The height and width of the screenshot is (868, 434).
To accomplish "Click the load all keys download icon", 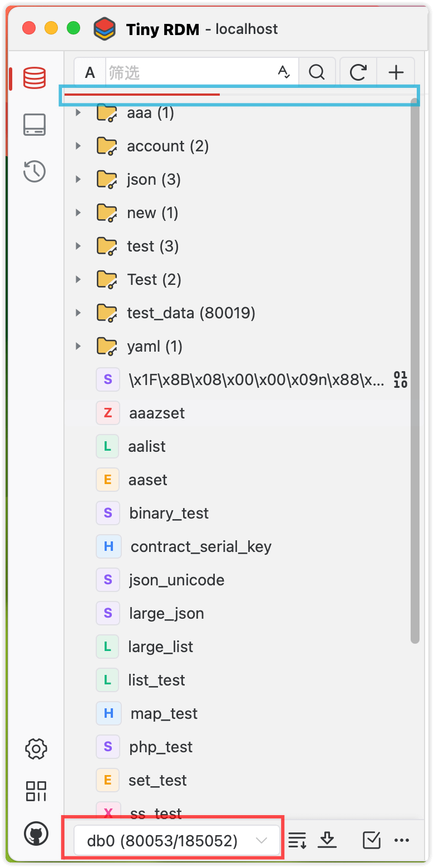I will [327, 840].
